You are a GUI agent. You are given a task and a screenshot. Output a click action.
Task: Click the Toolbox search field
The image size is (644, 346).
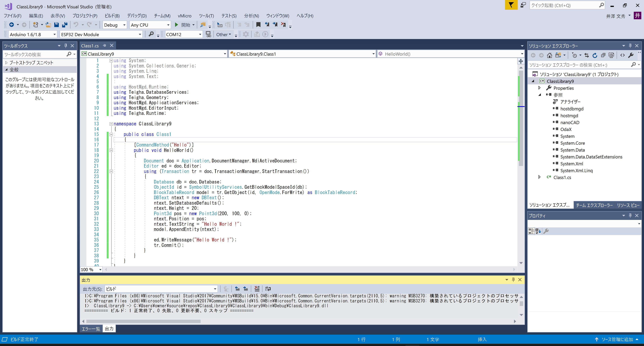(x=40, y=54)
